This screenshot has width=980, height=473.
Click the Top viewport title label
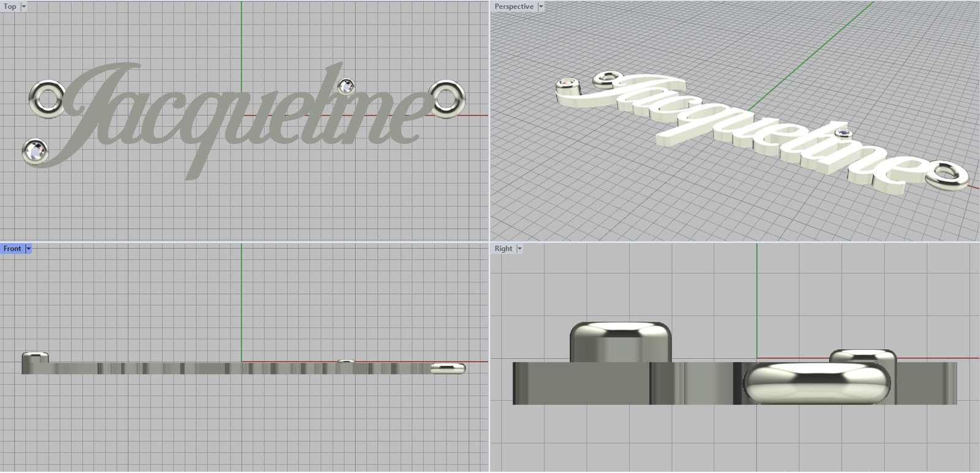pos(10,7)
